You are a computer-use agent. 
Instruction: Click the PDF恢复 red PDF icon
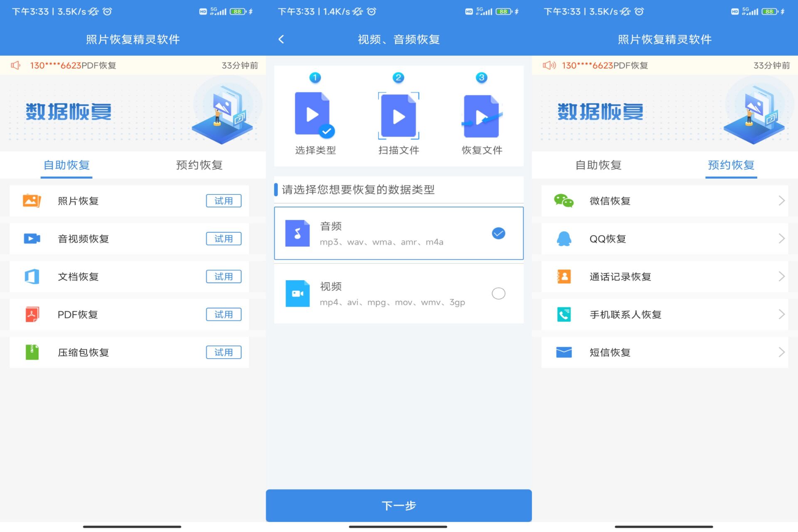(x=32, y=315)
